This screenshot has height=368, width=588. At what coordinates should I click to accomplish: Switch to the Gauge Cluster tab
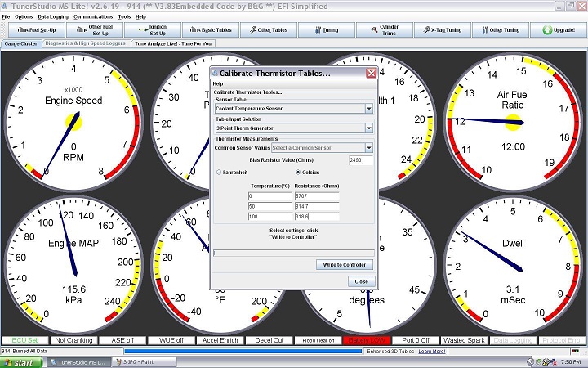(x=20, y=43)
